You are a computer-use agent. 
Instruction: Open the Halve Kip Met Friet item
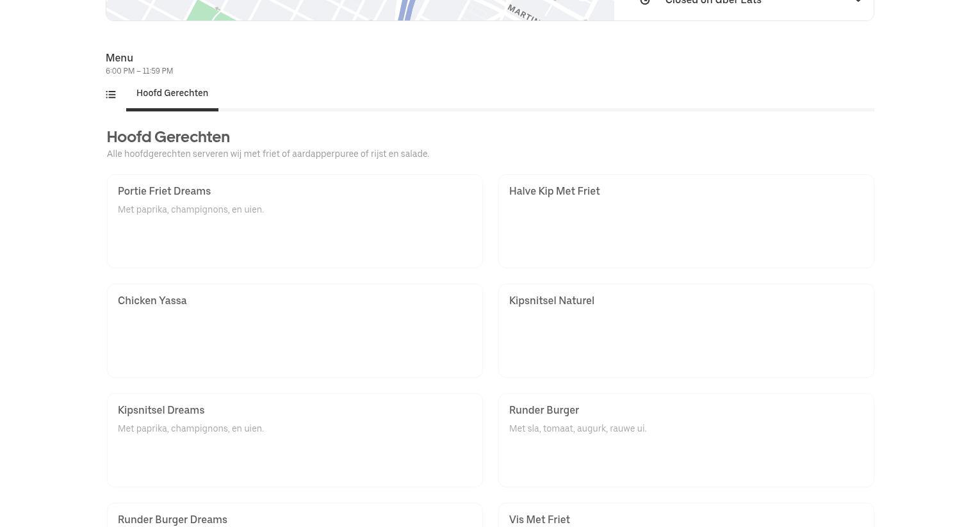click(685, 221)
